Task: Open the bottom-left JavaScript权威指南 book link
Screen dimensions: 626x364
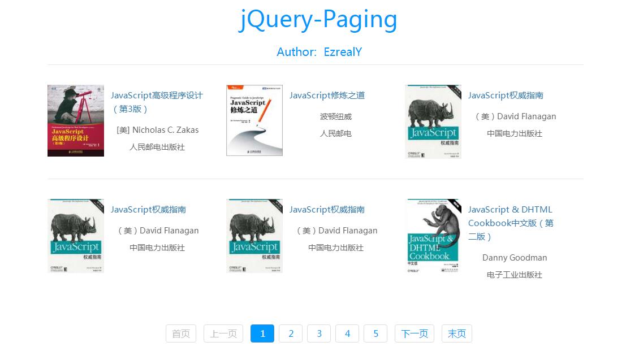Action: pos(148,209)
